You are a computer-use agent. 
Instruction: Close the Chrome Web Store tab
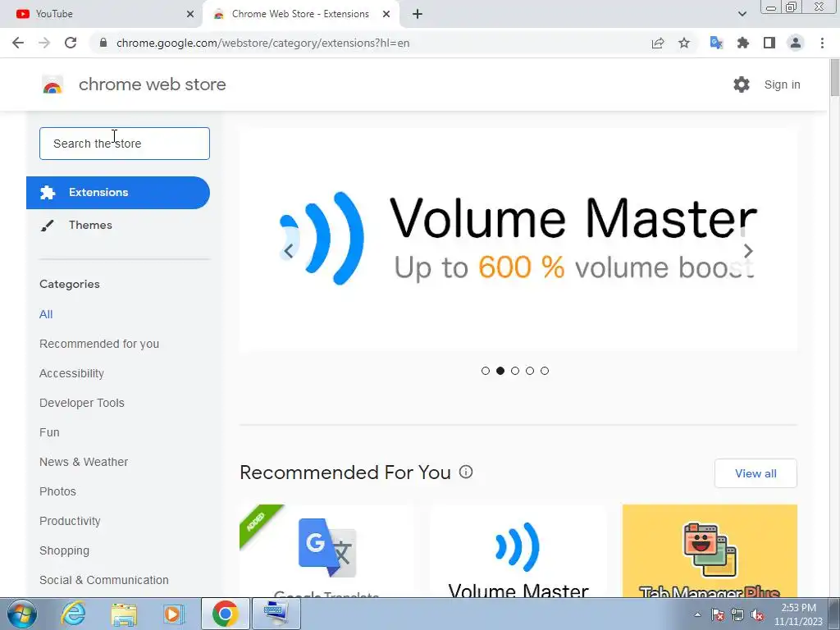pyautogui.click(x=386, y=14)
